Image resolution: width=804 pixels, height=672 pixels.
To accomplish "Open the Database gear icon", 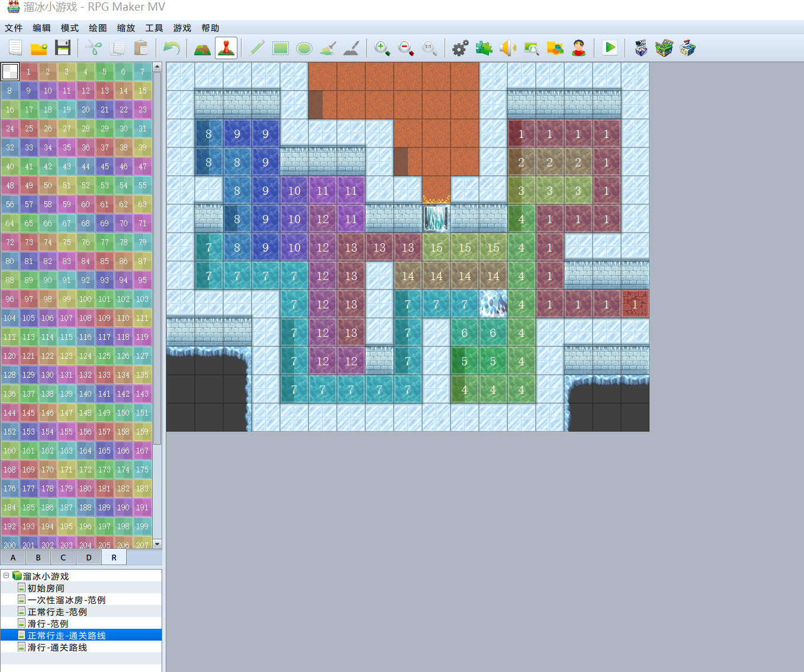I will pos(461,48).
